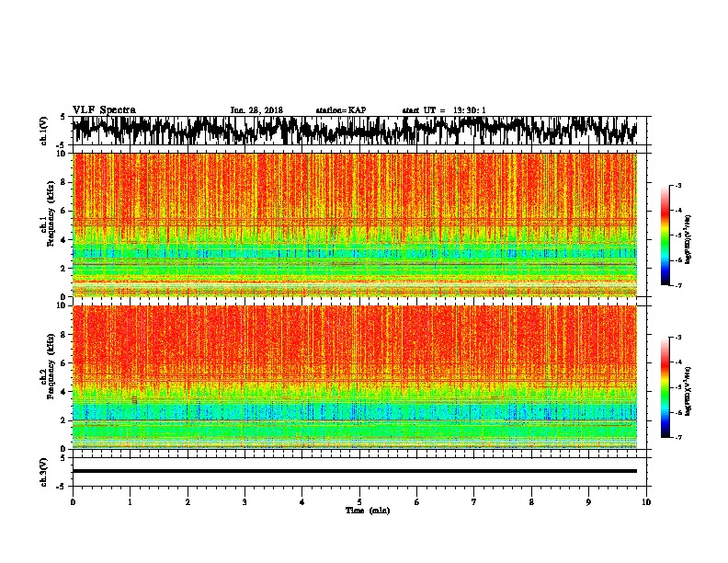Click the "2" tick on the time axis

tap(188, 502)
